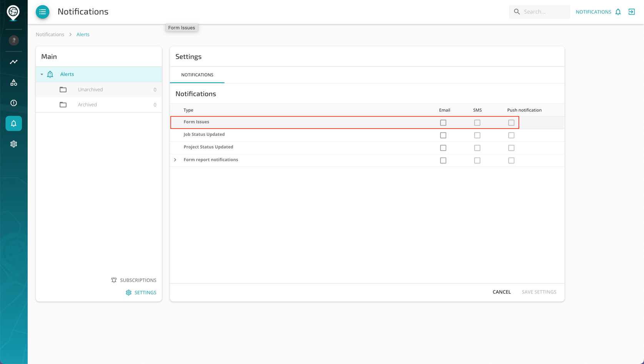The height and width of the screenshot is (364, 644).
Task: Collapse the Alerts tree in Main panel
Action: click(42, 74)
